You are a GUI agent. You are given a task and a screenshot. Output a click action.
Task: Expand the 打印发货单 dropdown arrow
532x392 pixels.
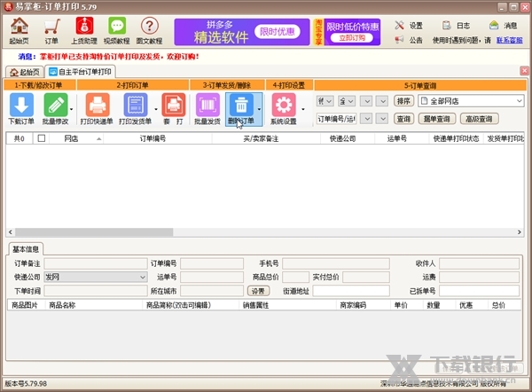(x=156, y=109)
